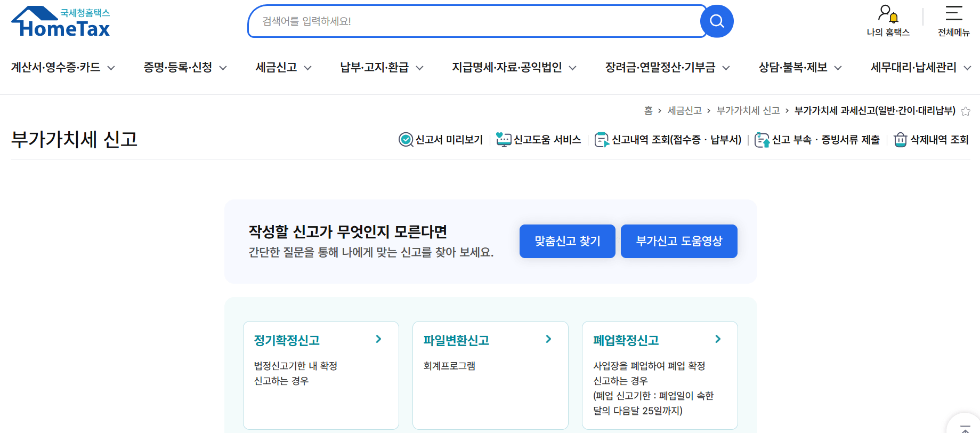
Task: Open the 폐업확정신고 card title
Action: 626,340
